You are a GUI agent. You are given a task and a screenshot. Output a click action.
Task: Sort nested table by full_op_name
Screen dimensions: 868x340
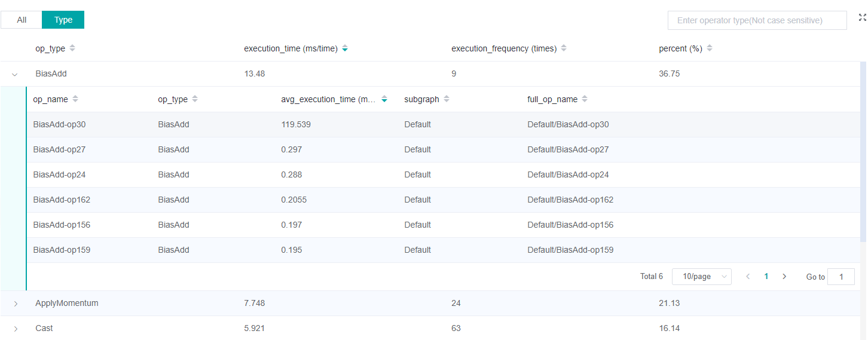point(585,99)
